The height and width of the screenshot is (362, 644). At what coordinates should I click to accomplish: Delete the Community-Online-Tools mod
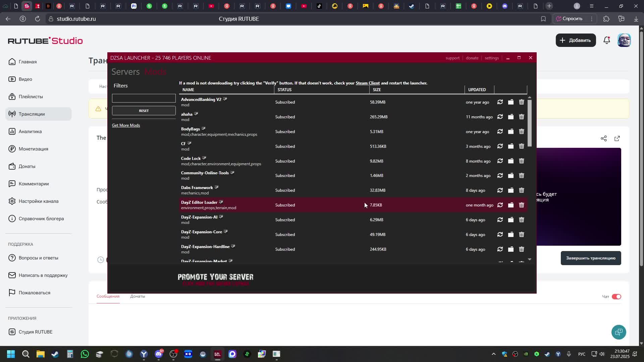(522, 176)
